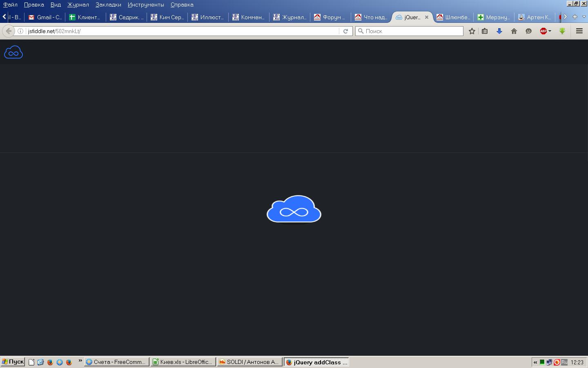The height and width of the screenshot is (368, 588).
Task: Click the green download arrow extension icon
Action: tap(562, 31)
